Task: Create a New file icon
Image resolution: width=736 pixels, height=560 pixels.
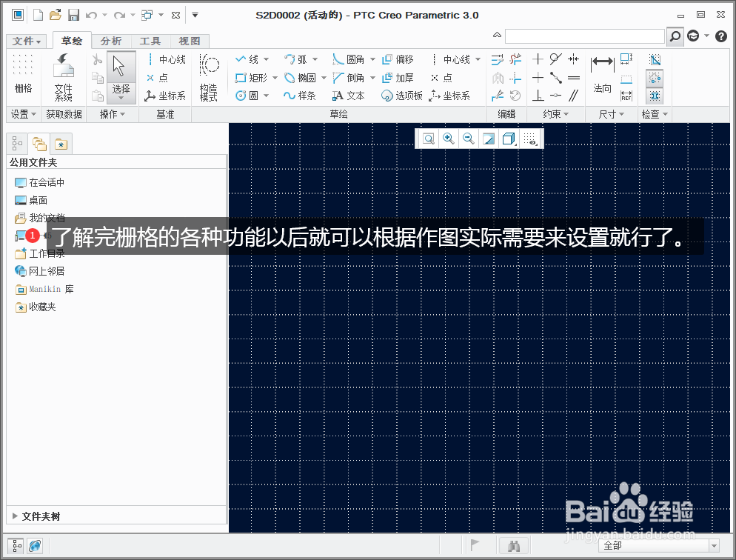Action: tap(38, 15)
